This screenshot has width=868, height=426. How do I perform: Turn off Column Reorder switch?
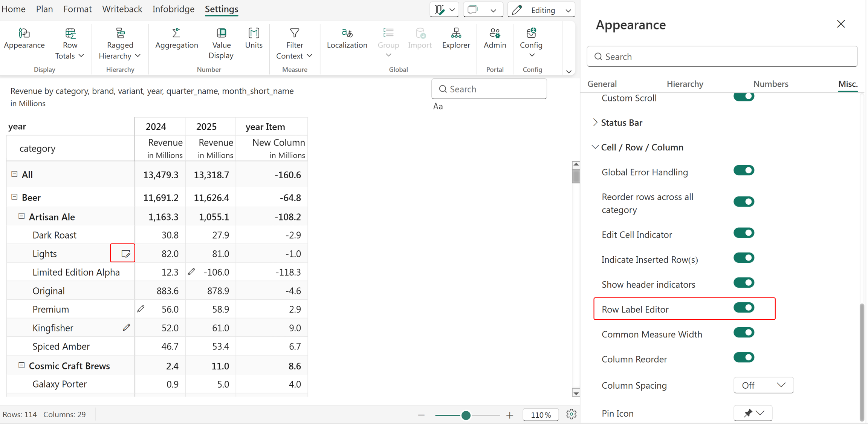click(x=744, y=358)
